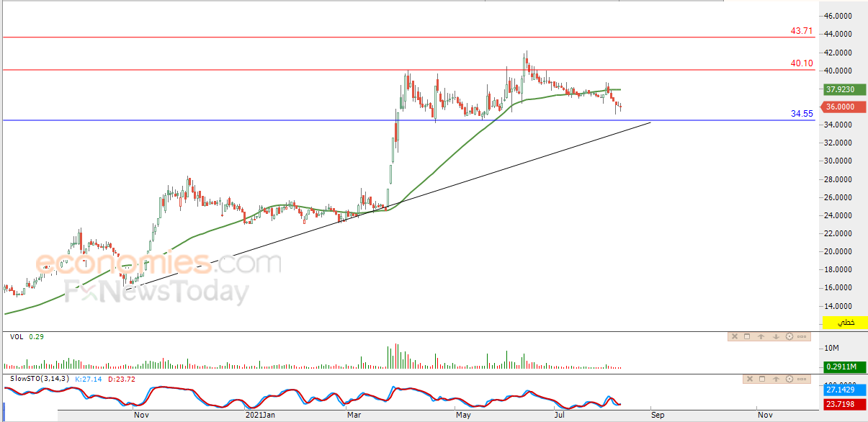The image size is (868, 422).
Task: Move the VOL panel down
Action: coord(776,336)
